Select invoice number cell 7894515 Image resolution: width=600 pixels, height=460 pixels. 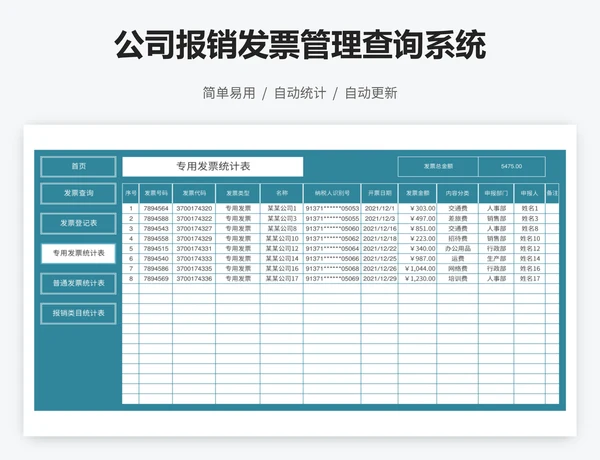(156, 249)
